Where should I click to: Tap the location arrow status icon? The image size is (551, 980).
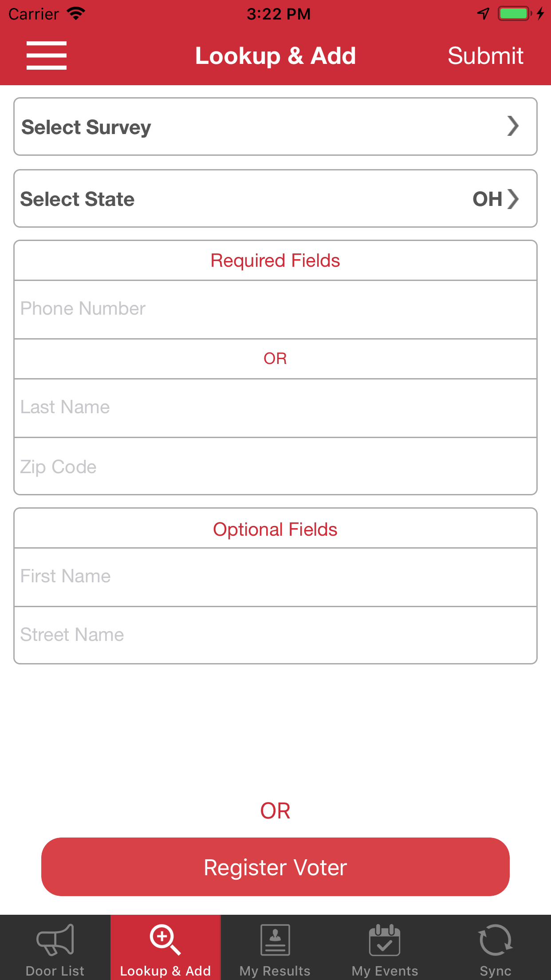[x=484, y=13]
